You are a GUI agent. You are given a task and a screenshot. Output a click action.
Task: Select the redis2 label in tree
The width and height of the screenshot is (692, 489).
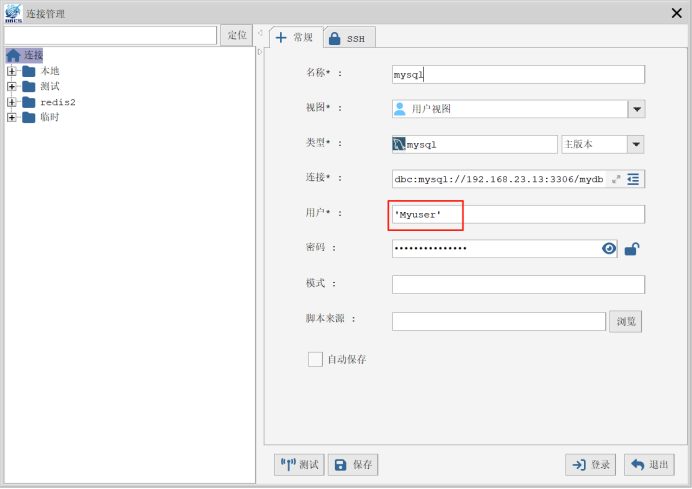[x=58, y=102]
